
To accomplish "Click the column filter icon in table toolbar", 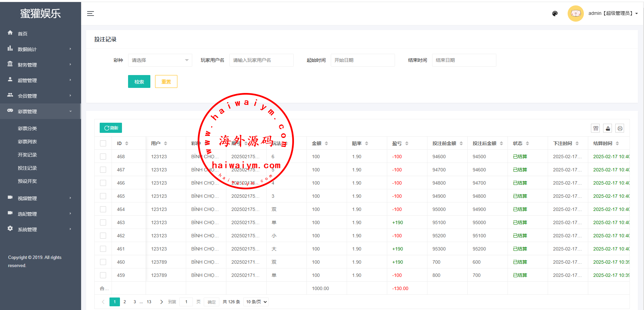I will click(595, 128).
